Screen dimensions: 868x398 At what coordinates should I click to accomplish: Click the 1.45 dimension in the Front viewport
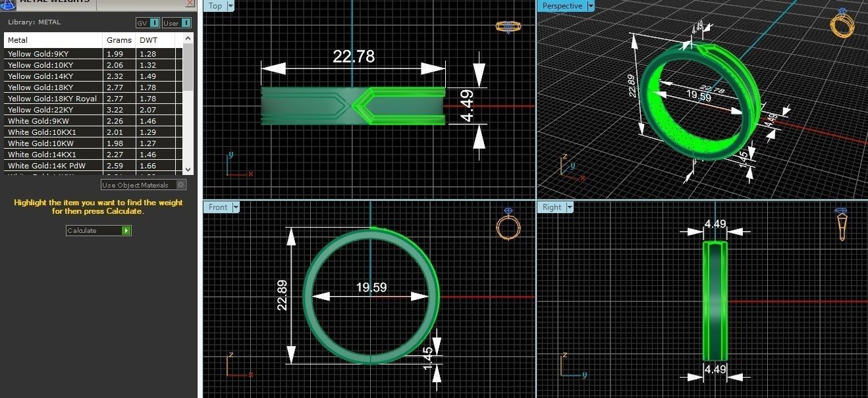tap(427, 359)
